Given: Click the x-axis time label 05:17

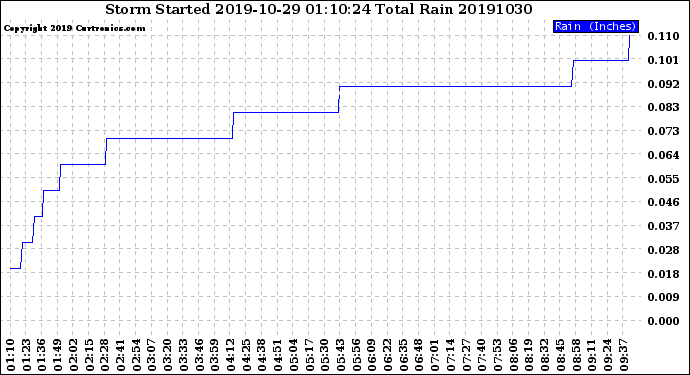Looking at the screenshot, I should pyautogui.click(x=309, y=355).
